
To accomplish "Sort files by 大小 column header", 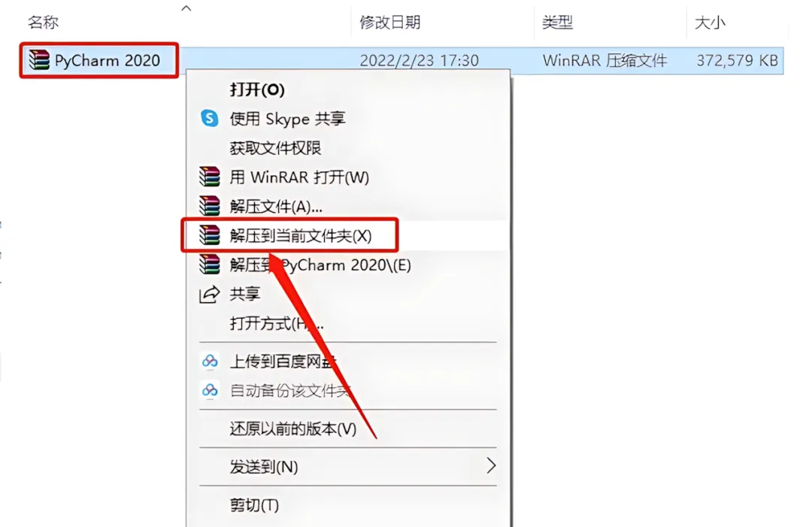I will point(710,23).
